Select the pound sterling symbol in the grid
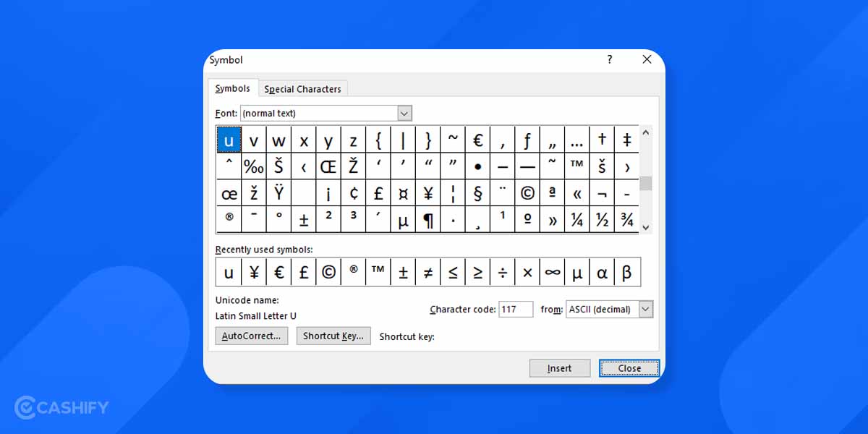 coord(378,192)
